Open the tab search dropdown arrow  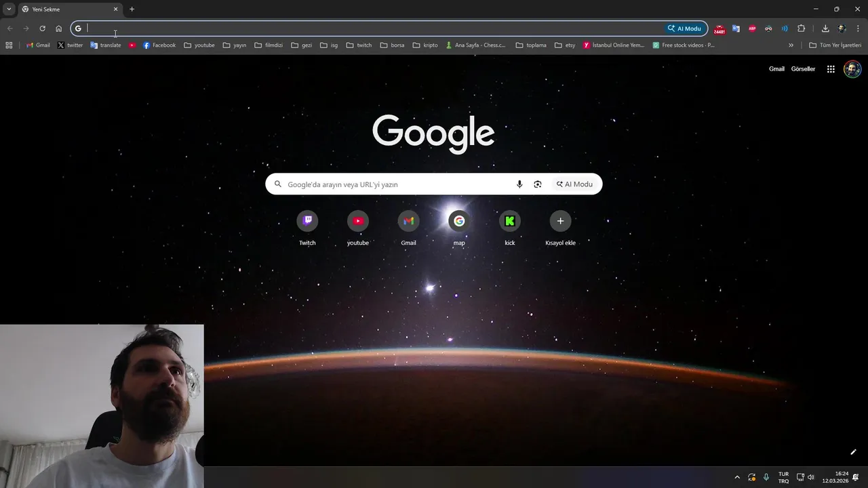tap(9, 9)
